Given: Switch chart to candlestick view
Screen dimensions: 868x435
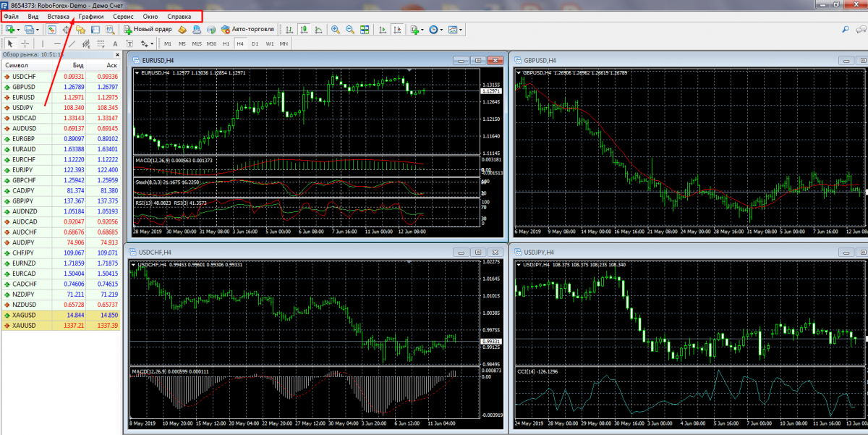Looking at the screenshot, I should 304,30.
